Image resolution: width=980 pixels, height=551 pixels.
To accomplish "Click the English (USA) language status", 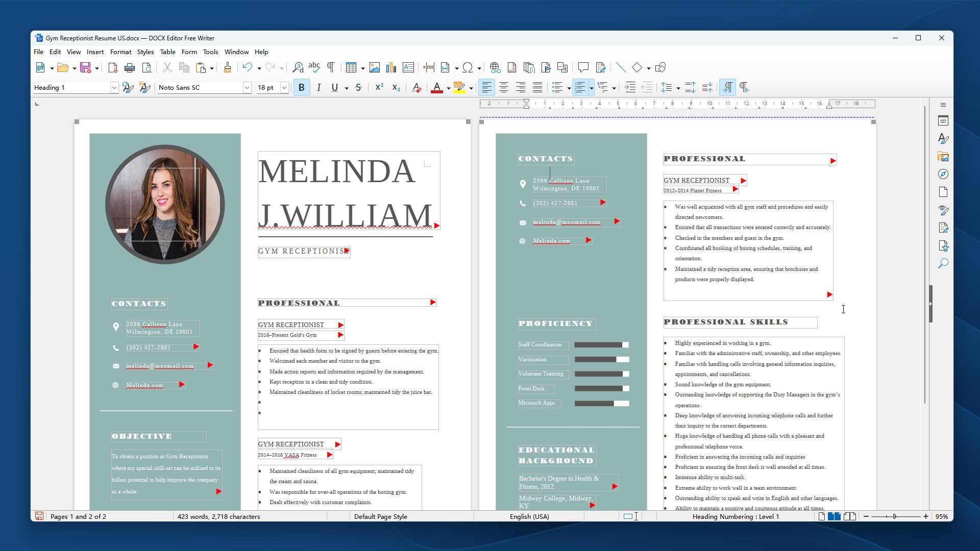I will (x=529, y=516).
